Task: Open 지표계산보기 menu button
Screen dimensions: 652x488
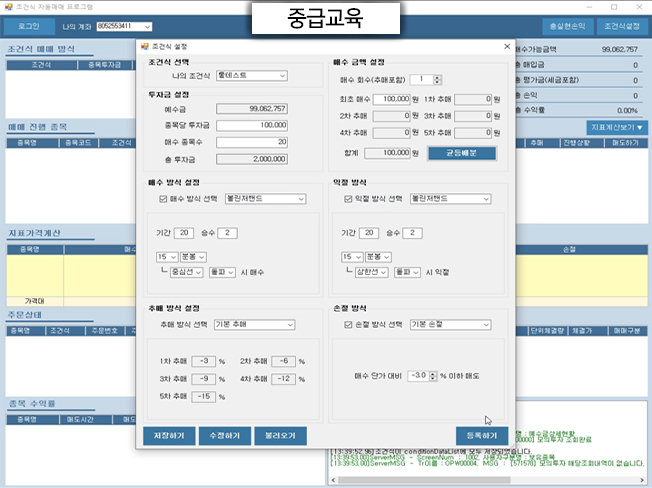Action: coord(617,128)
